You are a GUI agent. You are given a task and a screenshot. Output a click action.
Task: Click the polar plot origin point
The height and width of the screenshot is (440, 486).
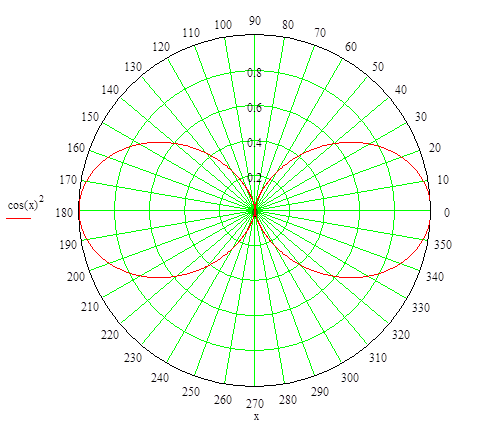point(255,211)
